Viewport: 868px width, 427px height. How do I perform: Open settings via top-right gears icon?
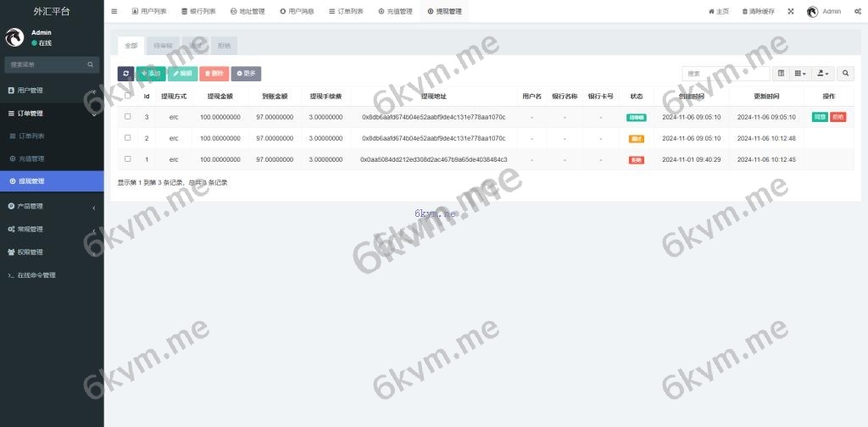(x=858, y=11)
